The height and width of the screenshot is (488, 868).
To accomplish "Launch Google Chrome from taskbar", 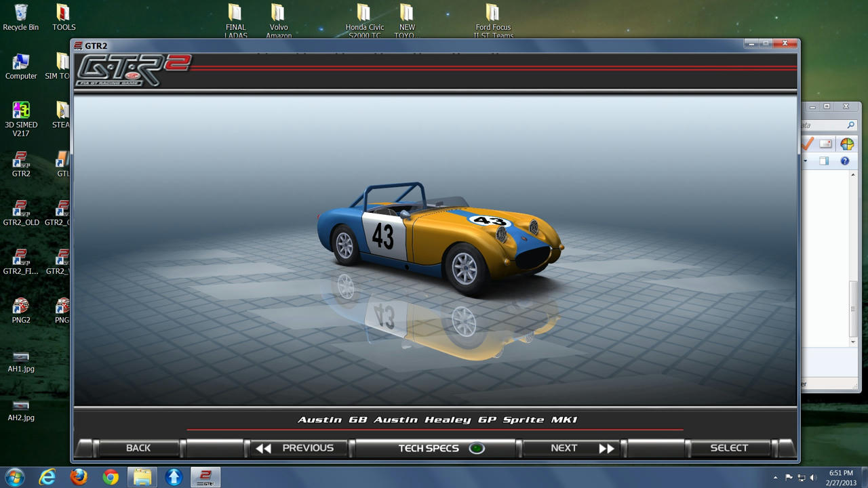I will [x=111, y=477].
